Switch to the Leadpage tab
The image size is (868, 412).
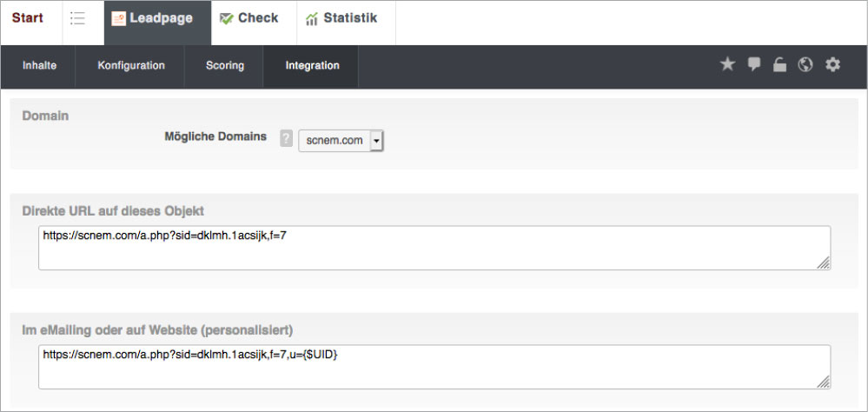point(157,19)
